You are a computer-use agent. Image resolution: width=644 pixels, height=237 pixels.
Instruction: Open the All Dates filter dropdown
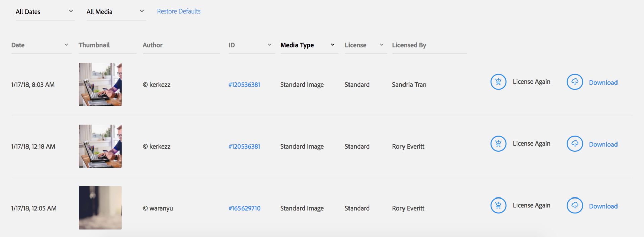[x=45, y=12]
